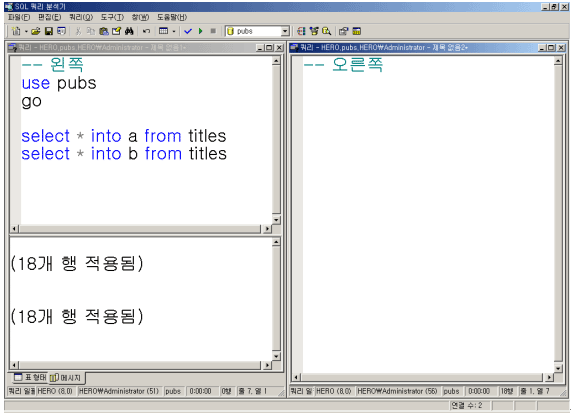571x414 pixels.
Task: Click the Paste clipboard icon
Action: click(104, 31)
